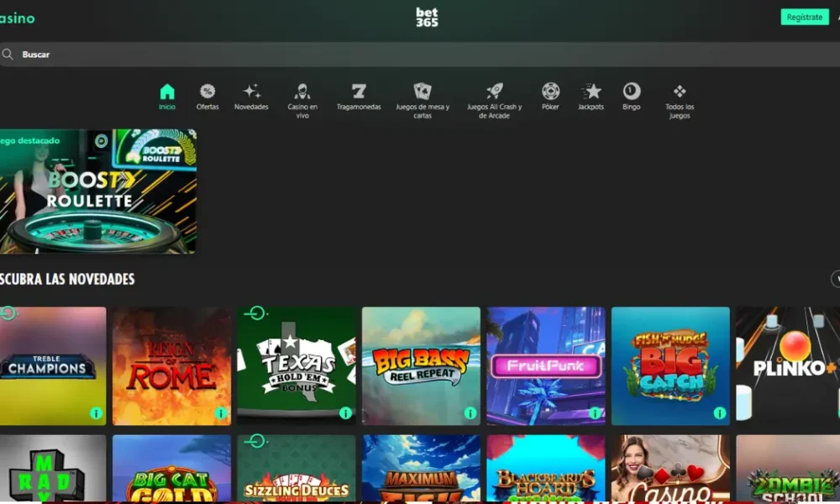Open the Big Cat Gold game tile
The image size is (840, 504).
(x=172, y=469)
